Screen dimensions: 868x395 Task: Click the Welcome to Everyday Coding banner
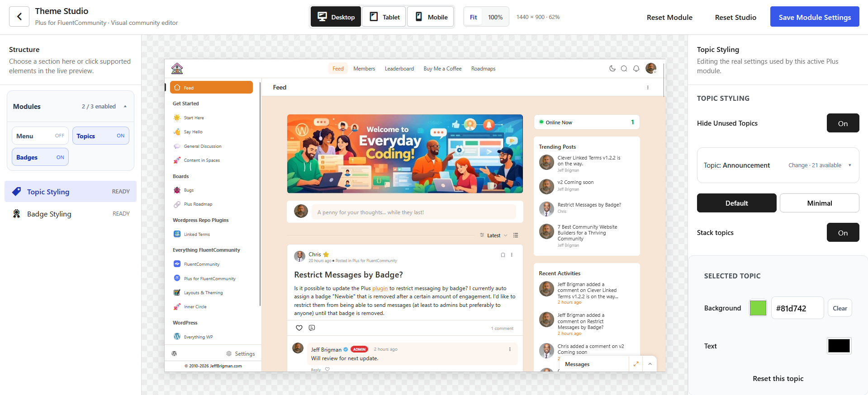pos(405,154)
